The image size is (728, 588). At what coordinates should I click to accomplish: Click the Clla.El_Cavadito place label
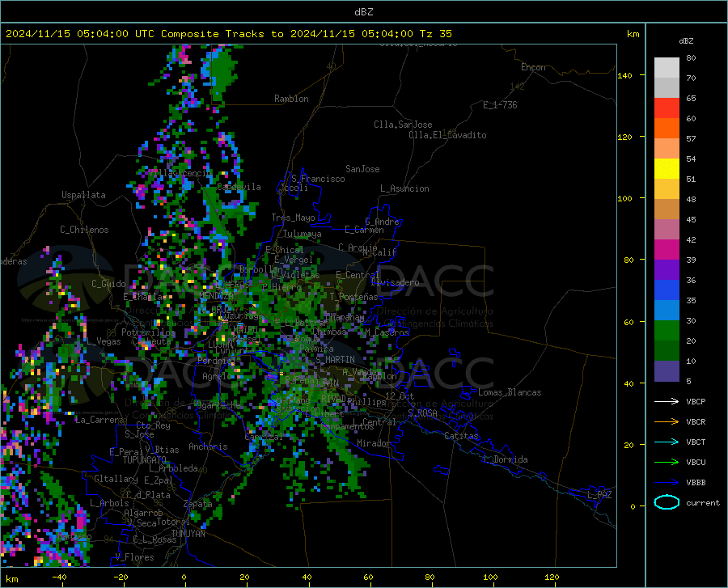pos(447,135)
